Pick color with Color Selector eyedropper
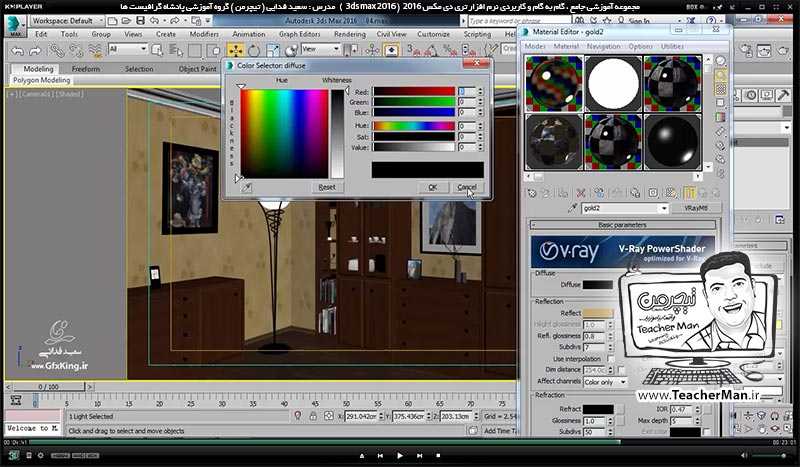800x467 pixels. (246, 187)
